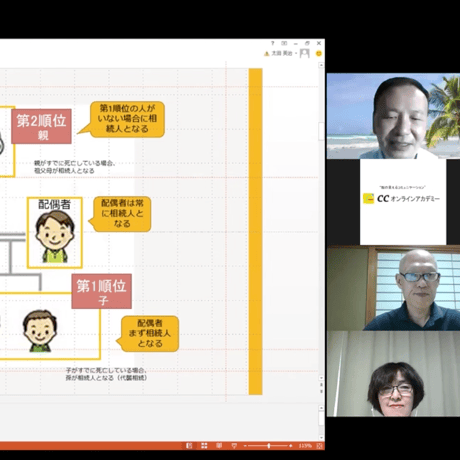The image size is (460, 460).
Task: Select the 第1順位 子 red label box
Action: coord(102,291)
